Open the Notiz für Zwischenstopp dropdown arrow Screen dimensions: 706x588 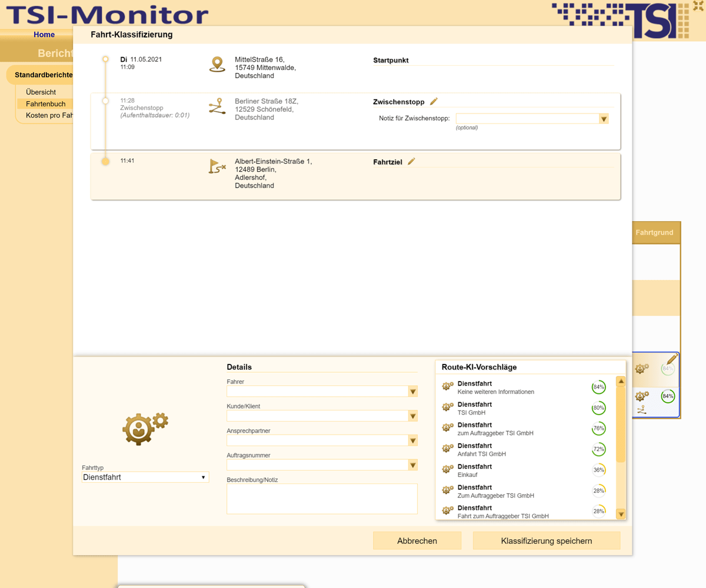click(x=603, y=119)
